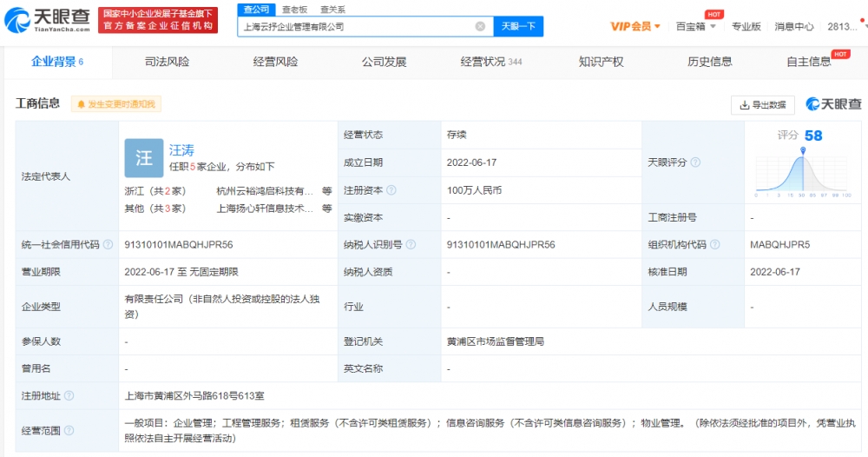Click 100万人民币 registered capital value
Image resolution: width=868 pixels, height=457 pixels.
475,190
